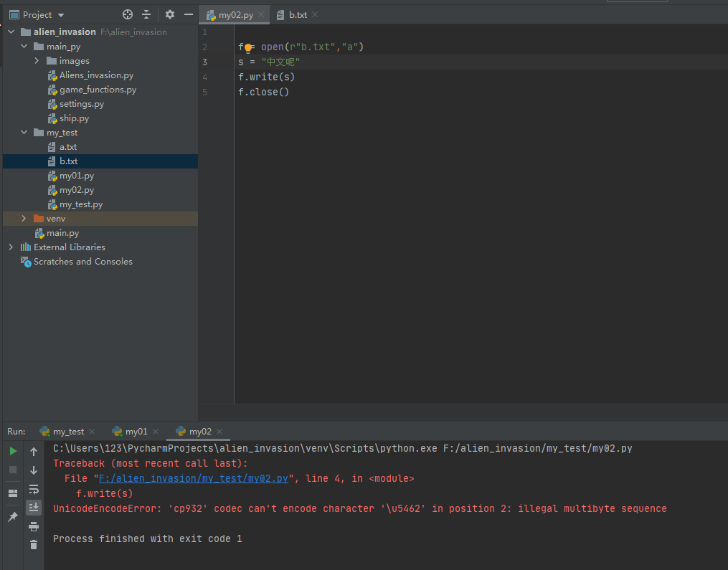Viewport: 728px width, 570px height.
Task: Open F:/alien_invasion/my_test/my02.py traceback link
Action: point(194,478)
